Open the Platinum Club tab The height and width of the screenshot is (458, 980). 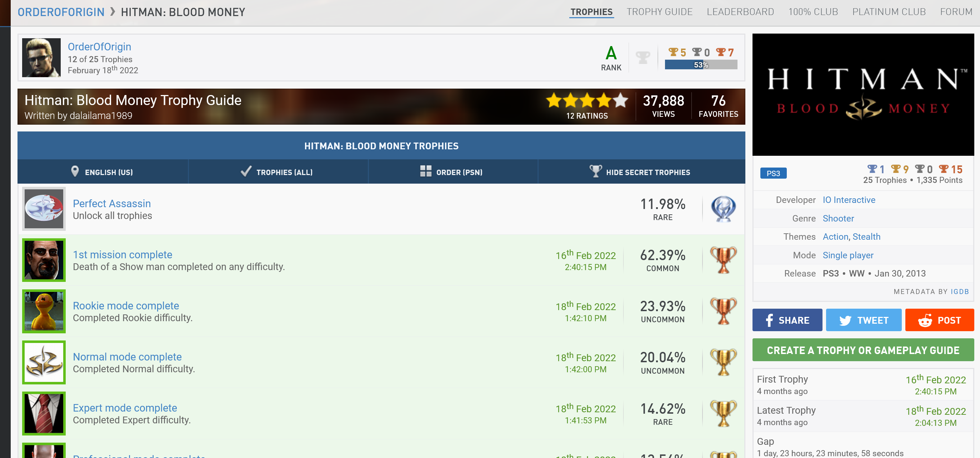889,12
